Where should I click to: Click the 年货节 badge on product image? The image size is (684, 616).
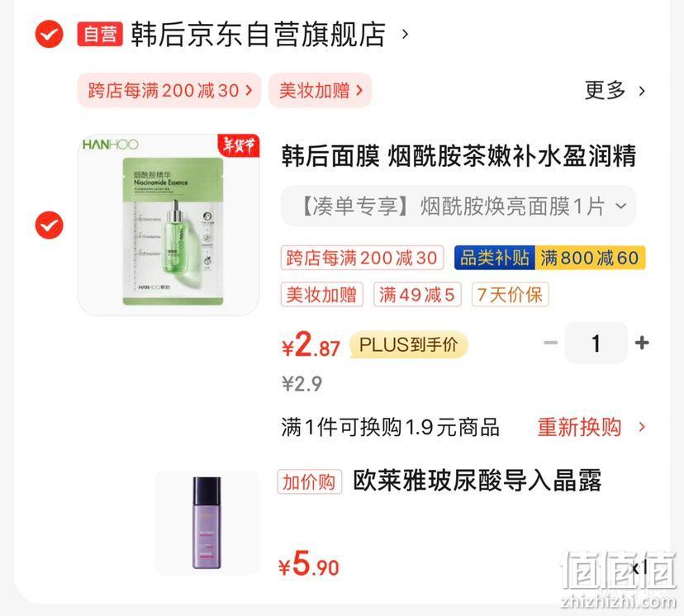239,145
